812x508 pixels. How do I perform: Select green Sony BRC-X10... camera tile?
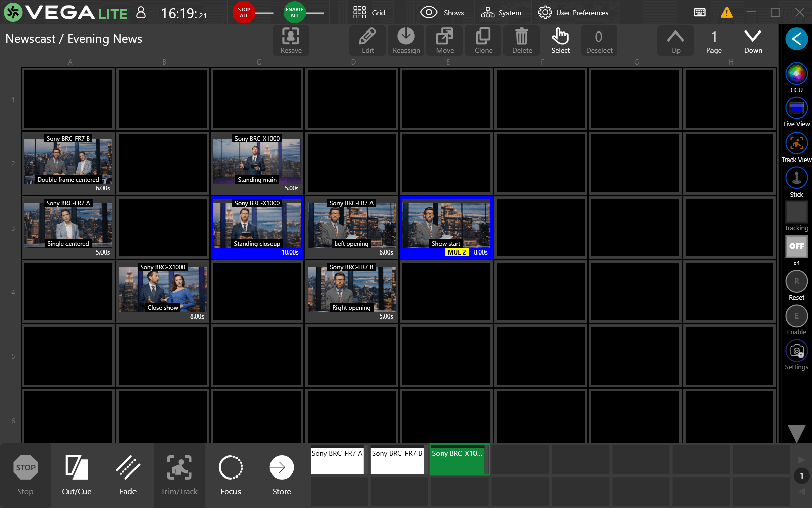(459, 461)
